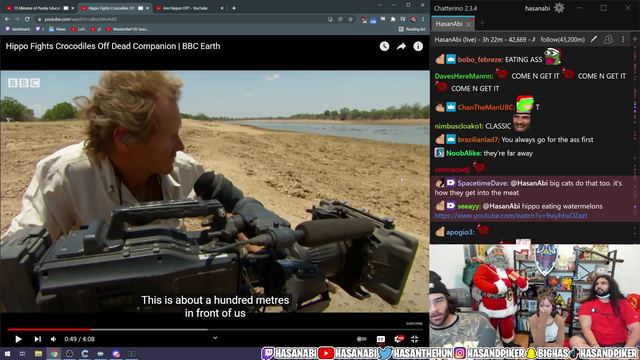This screenshot has height=360, width=640.
Task: Open Task View on taskbar
Action: (x=22, y=353)
